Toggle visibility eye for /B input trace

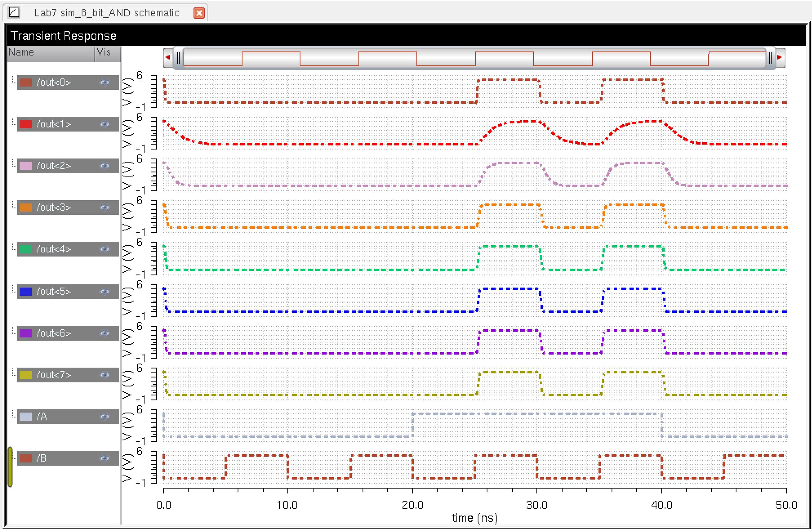pyautogui.click(x=105, y=458)
